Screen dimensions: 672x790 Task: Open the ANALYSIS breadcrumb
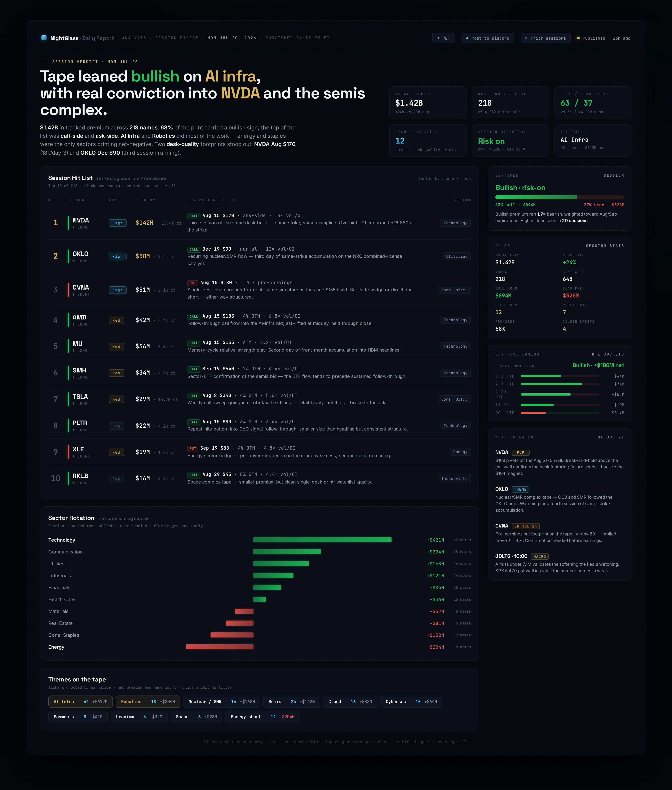click(134, 38)
